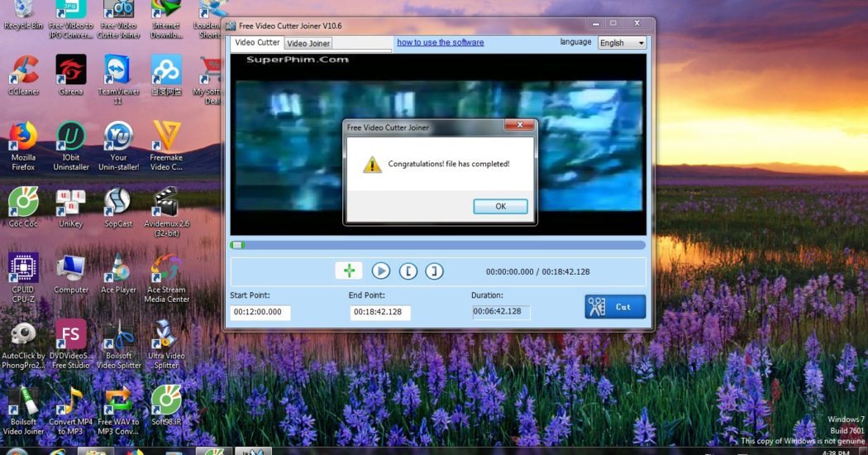
Task: Click the 00:00:00.000 / 00:18:42.128 time readout
Action: pos(537,271)
